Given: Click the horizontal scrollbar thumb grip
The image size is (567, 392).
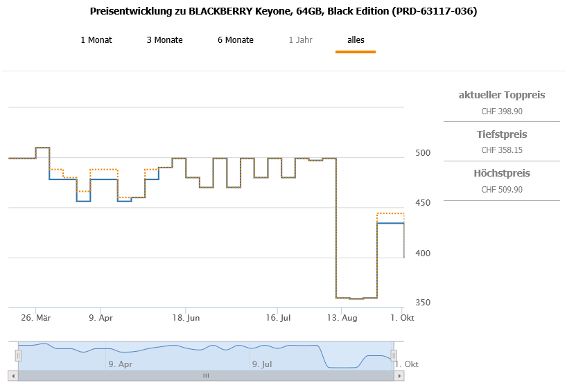Looking at the screenshot, I should [205, 375].
